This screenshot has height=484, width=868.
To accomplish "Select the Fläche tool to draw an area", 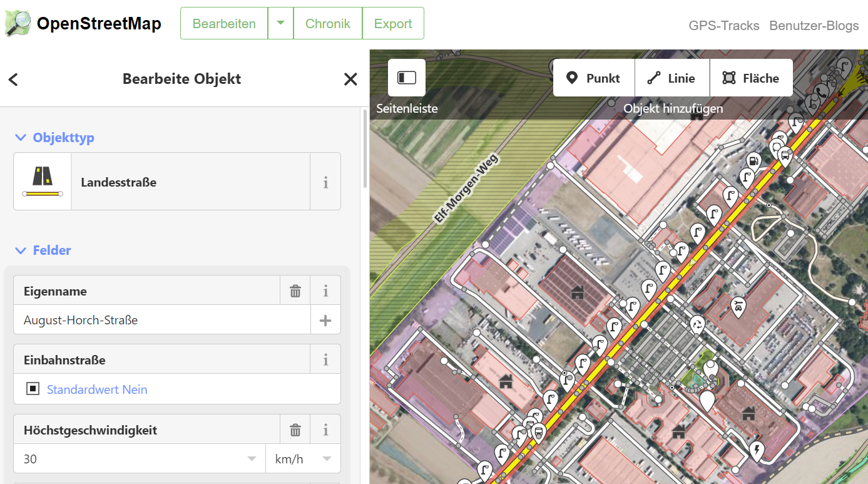I will (x=751, y=78).
